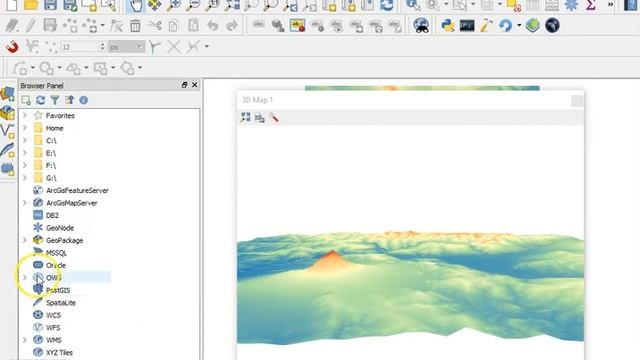Screen dimensions: 640x360
Task: Open the attribute table
Action: point(532,5)
